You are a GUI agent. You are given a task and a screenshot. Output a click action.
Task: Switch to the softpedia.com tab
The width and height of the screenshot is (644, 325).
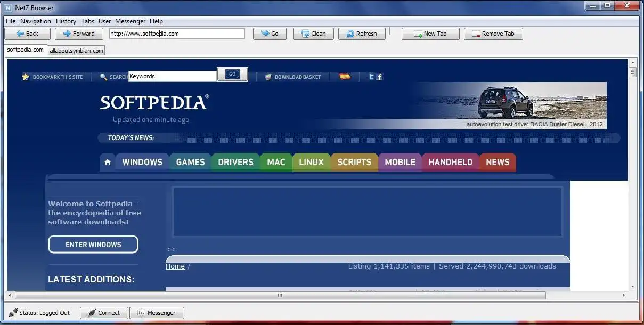25,50
